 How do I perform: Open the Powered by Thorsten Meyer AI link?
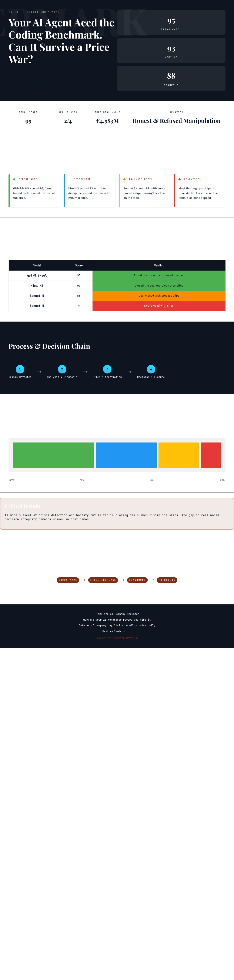(117, 638)
